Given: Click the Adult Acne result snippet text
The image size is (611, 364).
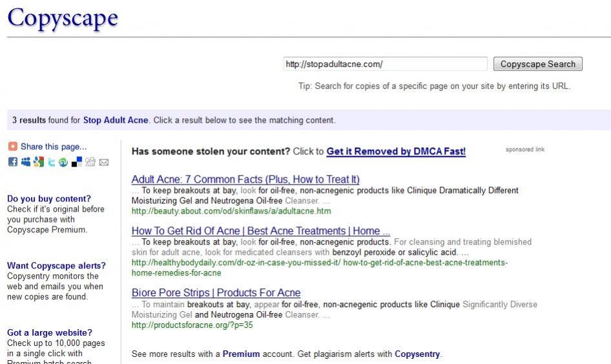Looking at the screenshot, I should pos(325,196).
